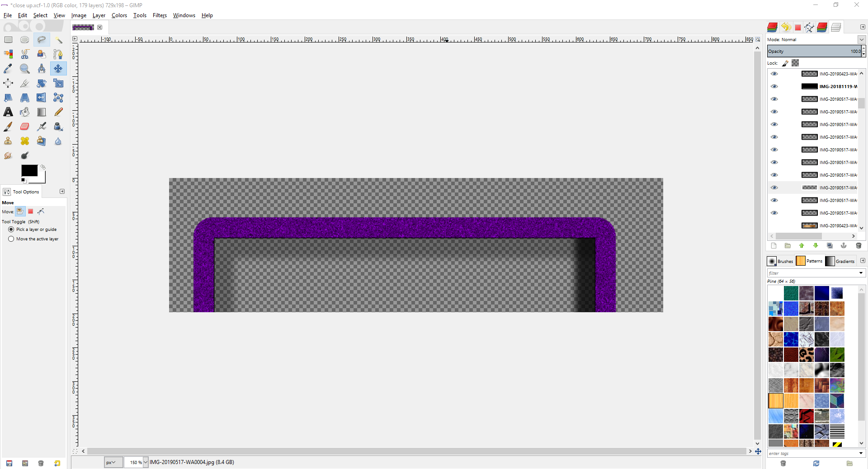
Task: Activate the Paintbrush tool
Action: 8,127
